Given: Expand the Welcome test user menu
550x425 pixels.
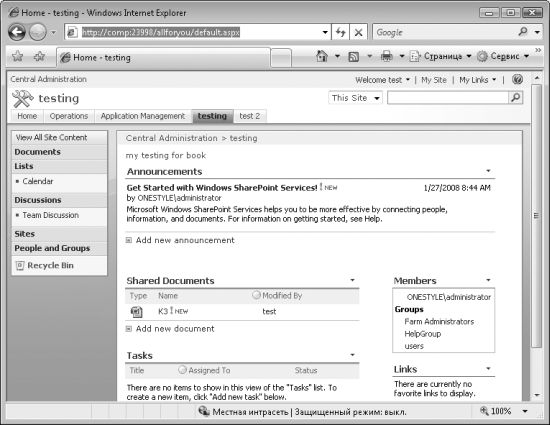Looking at the screenshot, I should tap(382, 80).
